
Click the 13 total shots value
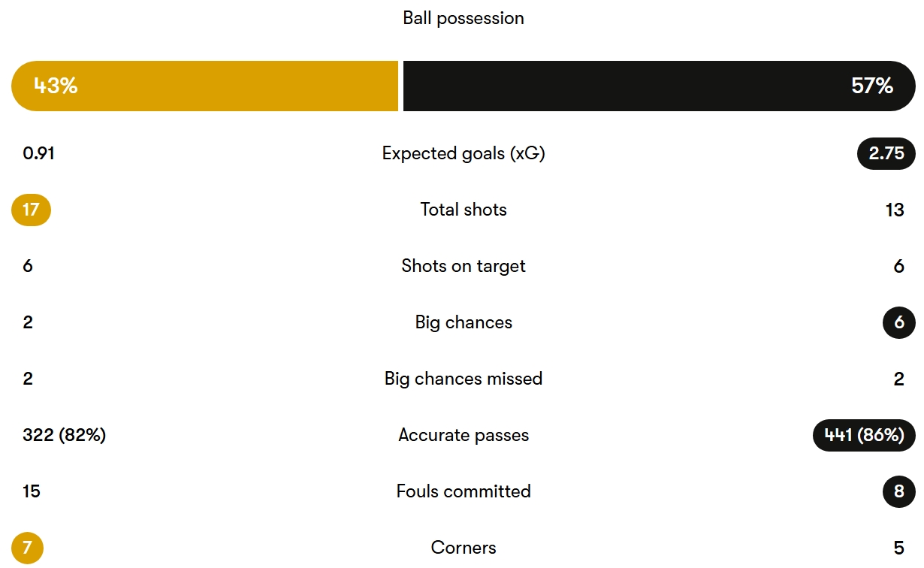(894, 210)
